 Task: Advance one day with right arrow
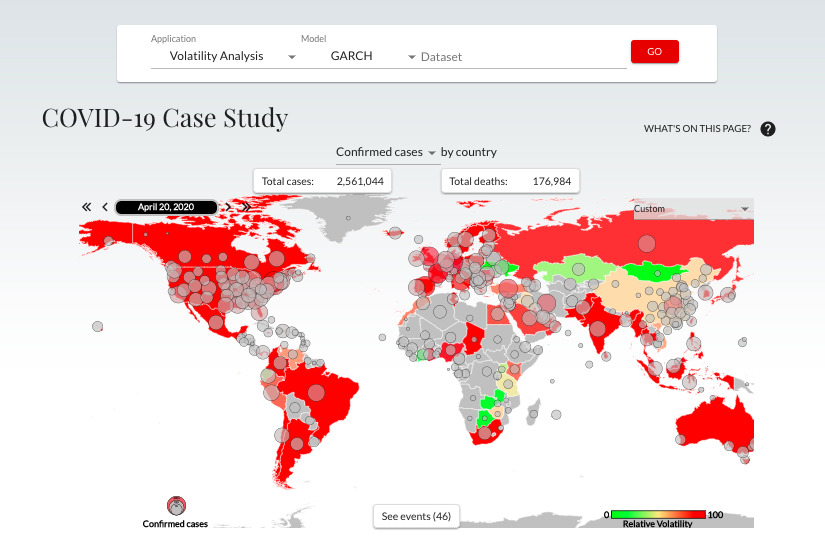tap(228, 207)
